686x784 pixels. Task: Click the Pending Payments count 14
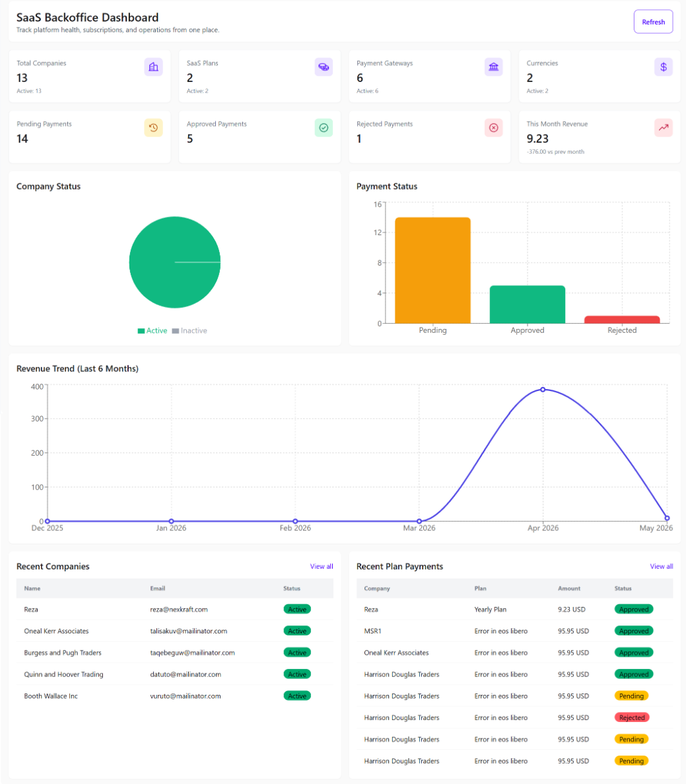(22, 139)
